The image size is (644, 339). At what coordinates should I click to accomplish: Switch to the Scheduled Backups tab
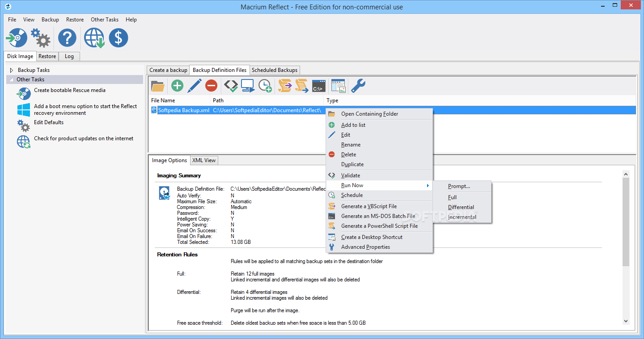click(x=275, y=70)
